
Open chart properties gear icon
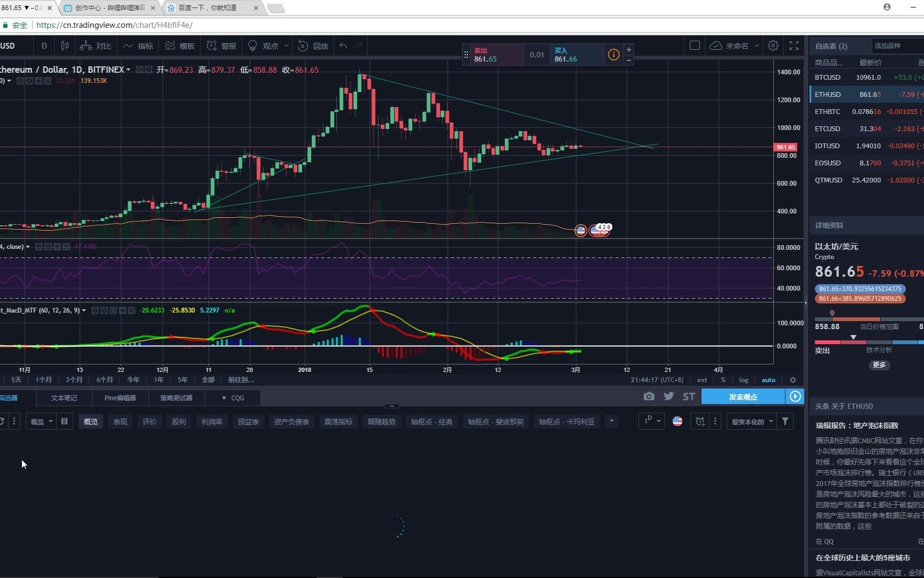(x=773, y=45)
